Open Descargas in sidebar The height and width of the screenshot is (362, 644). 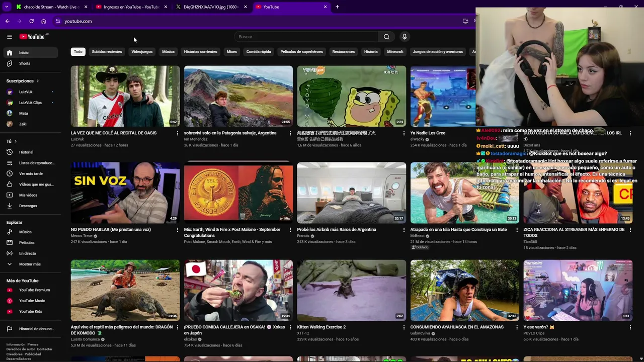pyautogui.click(x=31, y=206)
